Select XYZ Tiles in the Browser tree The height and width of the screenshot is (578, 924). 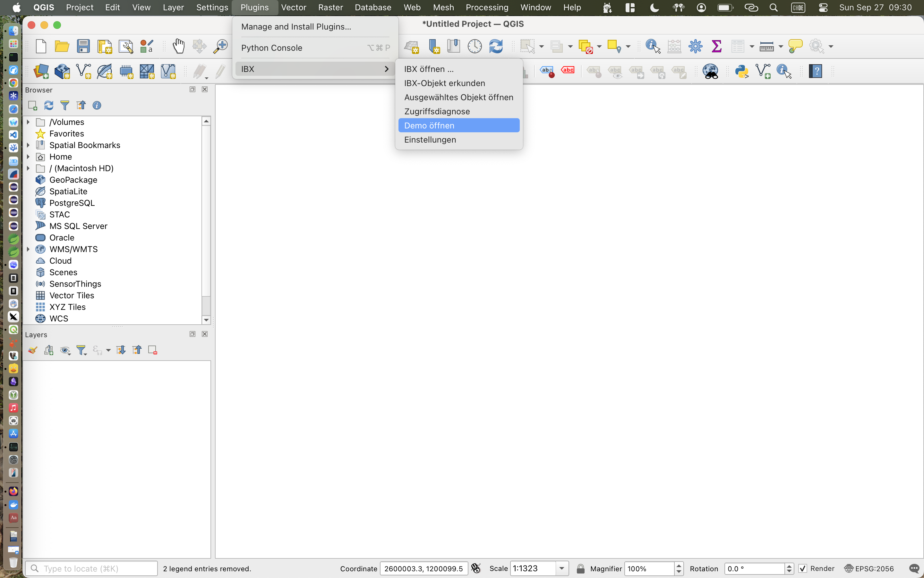click(67, 307)
